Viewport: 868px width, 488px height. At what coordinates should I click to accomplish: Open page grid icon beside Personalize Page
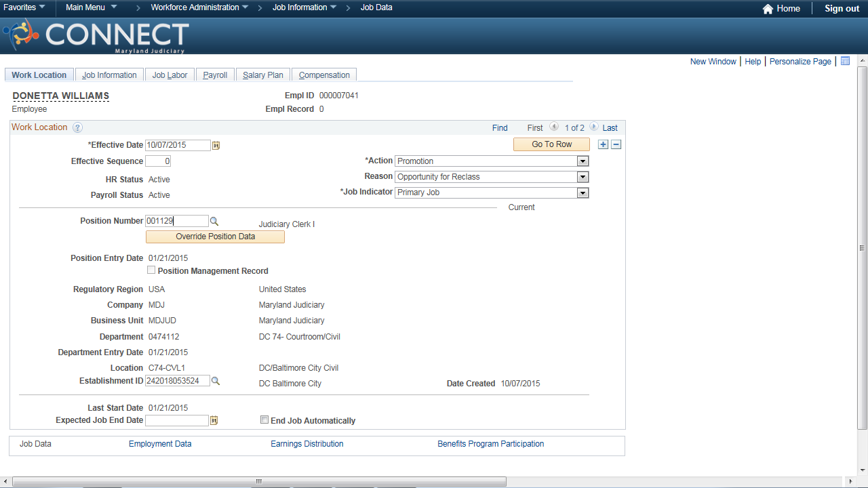pos(845,61)
